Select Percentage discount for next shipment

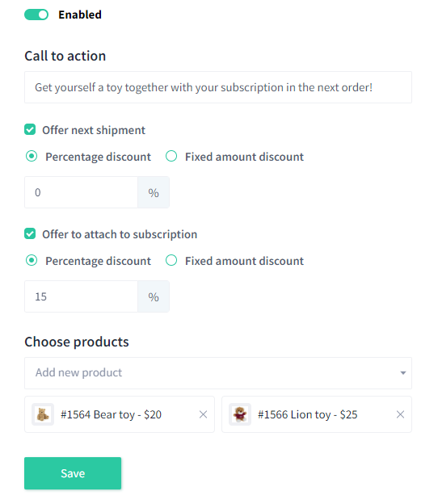[32, 157]
